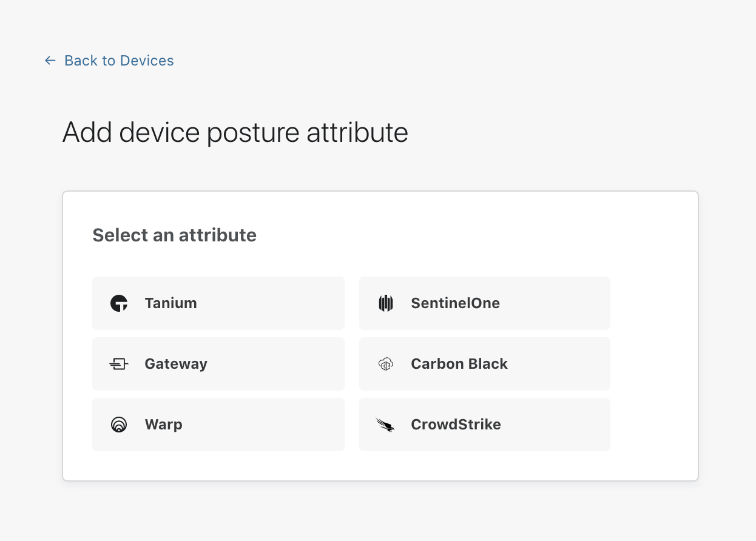Select the Gateway attribute option

(218, 364)
